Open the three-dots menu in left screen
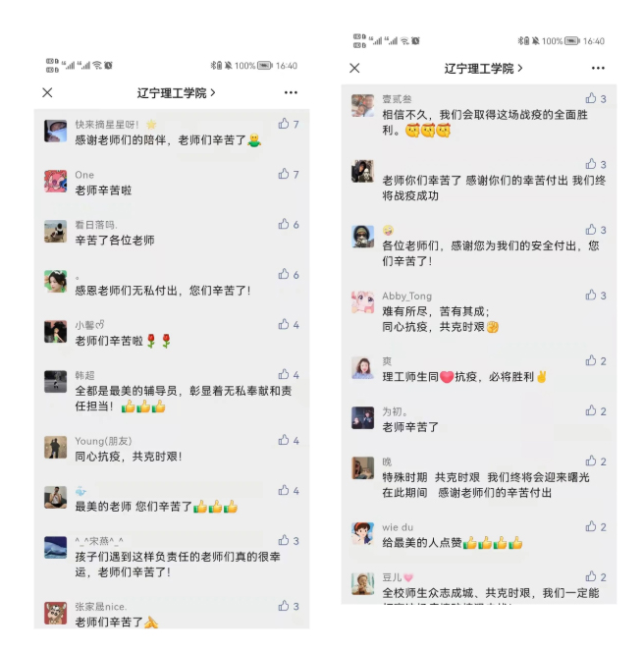 click(291, 92)
